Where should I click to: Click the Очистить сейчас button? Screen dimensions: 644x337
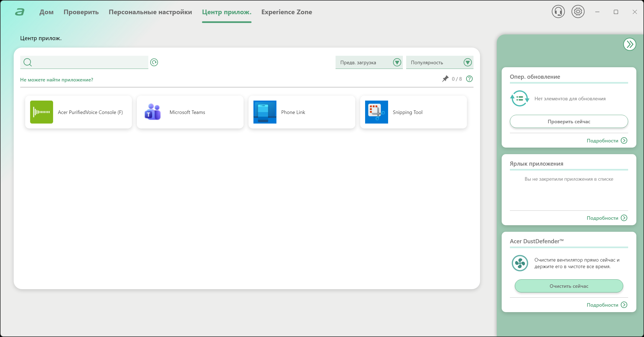click(569, 286)
